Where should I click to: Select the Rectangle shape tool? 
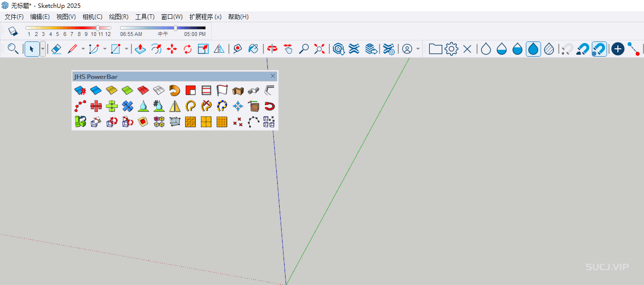click(x=116, y=49)
